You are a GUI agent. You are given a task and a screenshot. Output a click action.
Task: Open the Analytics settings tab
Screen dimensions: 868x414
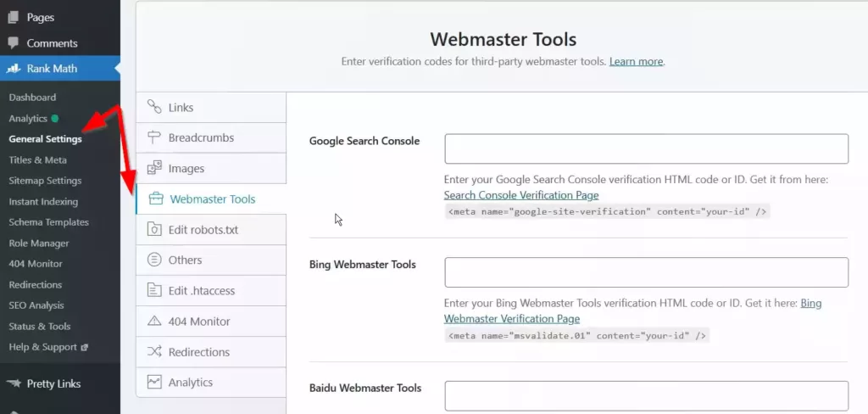(211, 382)
